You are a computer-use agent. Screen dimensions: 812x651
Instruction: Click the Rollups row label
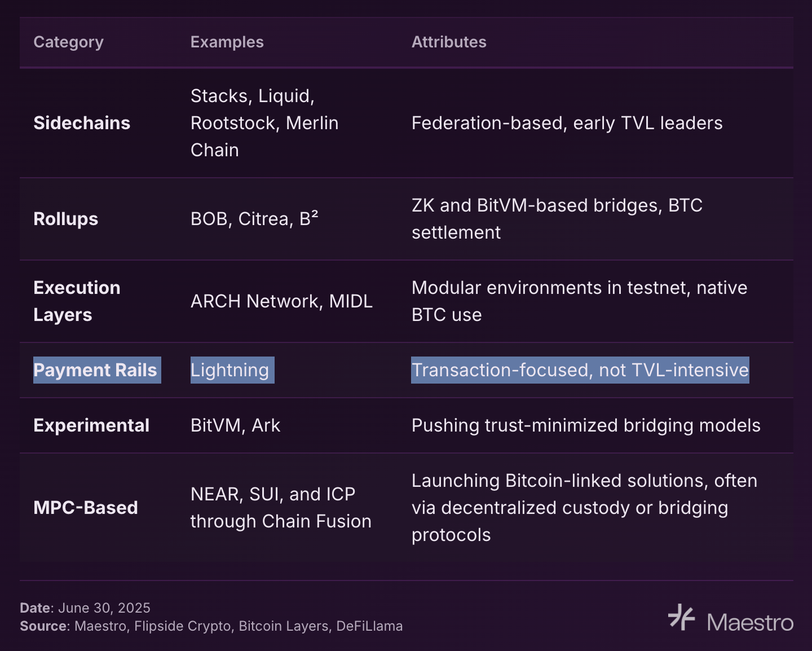pos(65,219)
